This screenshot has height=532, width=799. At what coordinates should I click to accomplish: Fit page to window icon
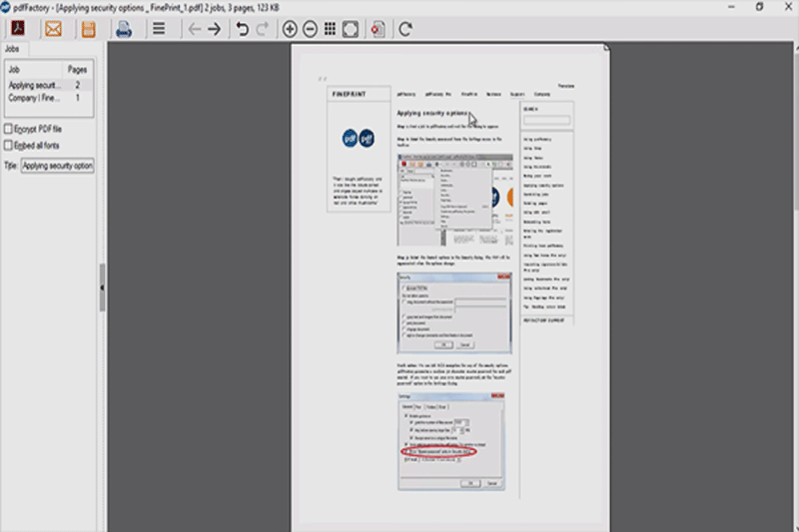(350, 29)
